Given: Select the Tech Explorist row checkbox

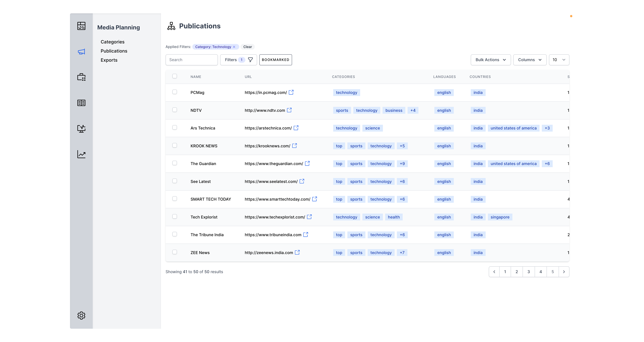Looking at the screenshot, I should point(174,216).
